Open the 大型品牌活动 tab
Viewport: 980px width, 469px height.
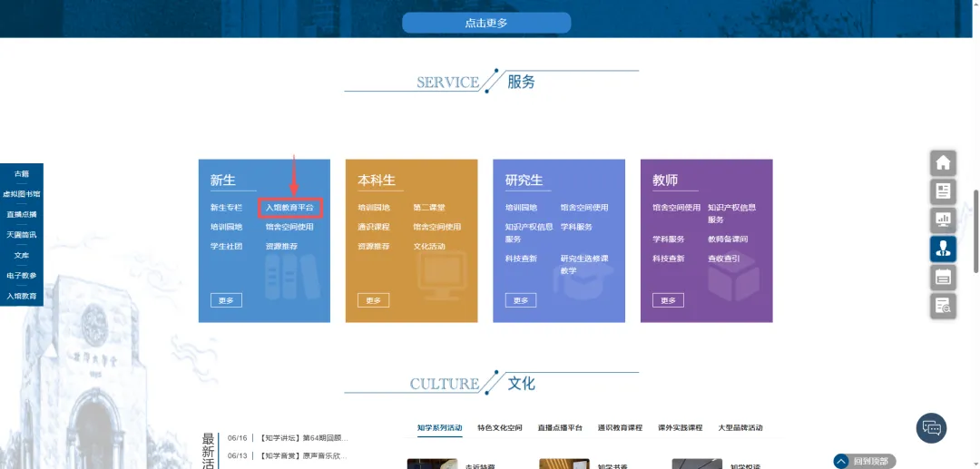point(740,428)
